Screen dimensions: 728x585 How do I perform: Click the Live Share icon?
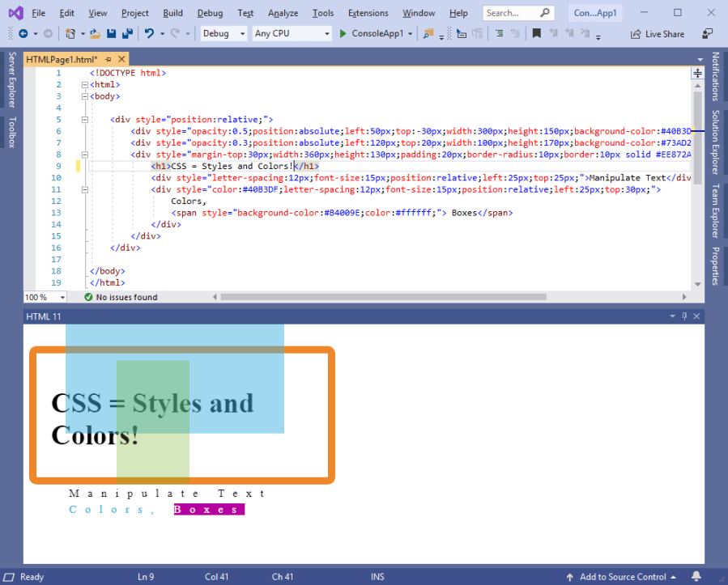[635, 34]
